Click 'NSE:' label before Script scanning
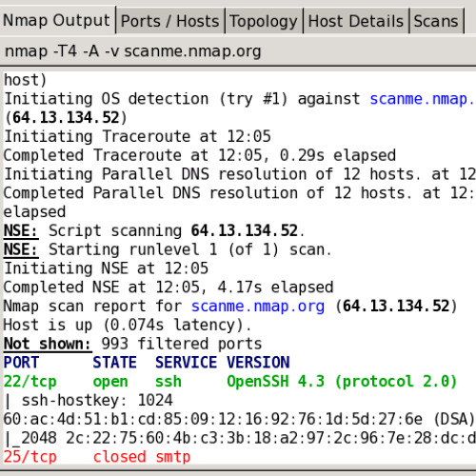Viewport: 476px width, 476px height. [21, 230]
